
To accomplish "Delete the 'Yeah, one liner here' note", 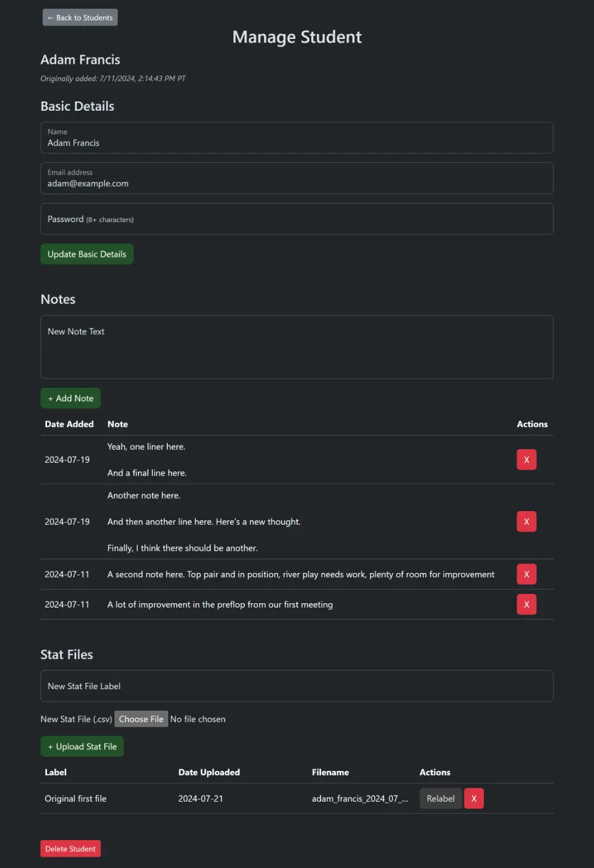I will 527,460.
